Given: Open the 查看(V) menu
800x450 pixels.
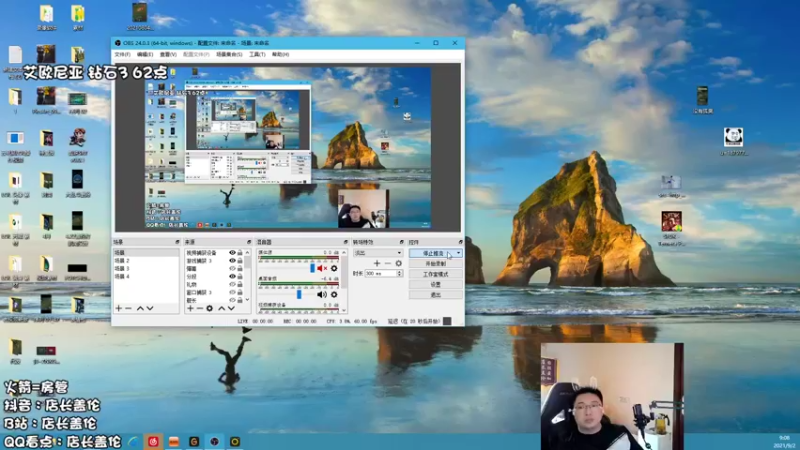Looking at the screenshot, I should [168, 54].
